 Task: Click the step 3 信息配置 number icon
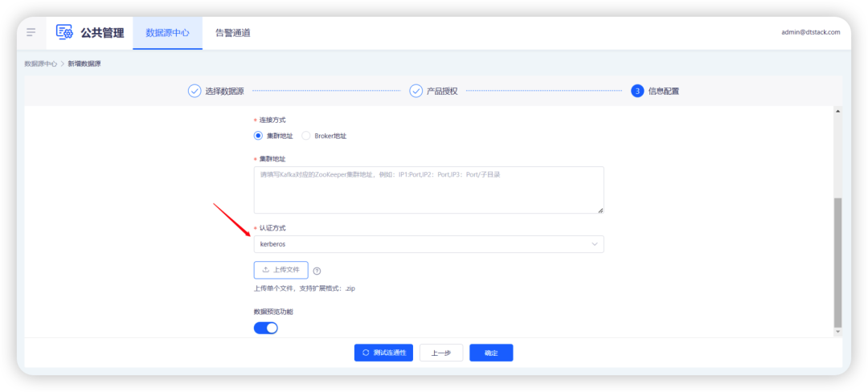point(637,92)
